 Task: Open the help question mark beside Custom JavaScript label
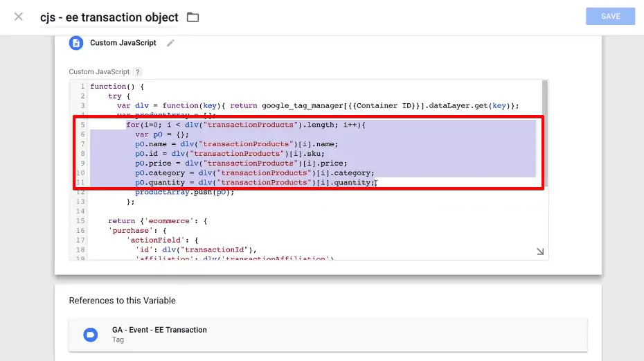click(138, 72)
